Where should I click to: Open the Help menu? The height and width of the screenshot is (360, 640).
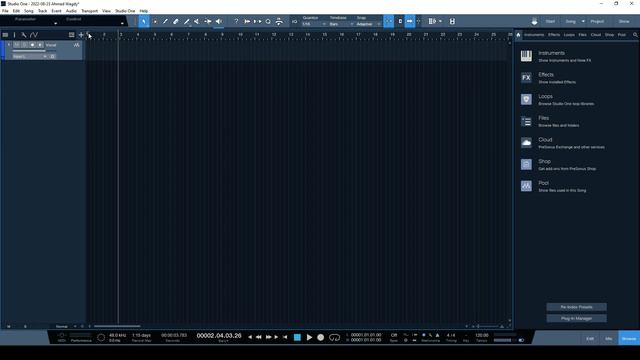[144, 11]
